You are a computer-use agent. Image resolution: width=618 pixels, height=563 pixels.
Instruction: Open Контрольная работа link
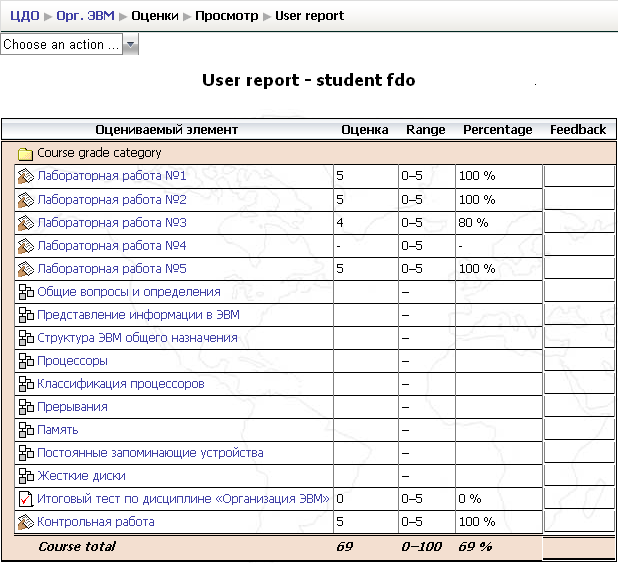coord(96,522)
